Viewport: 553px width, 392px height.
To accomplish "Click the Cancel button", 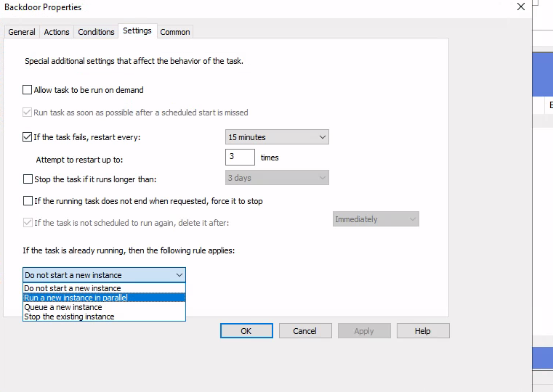I will click(x=304, y=331).
